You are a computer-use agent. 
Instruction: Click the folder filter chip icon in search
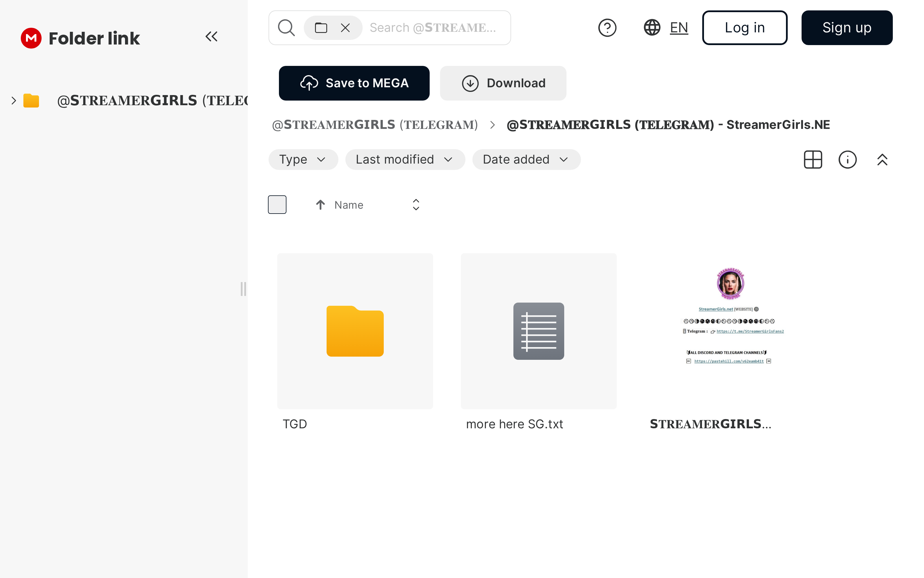(x=321, y=27)
